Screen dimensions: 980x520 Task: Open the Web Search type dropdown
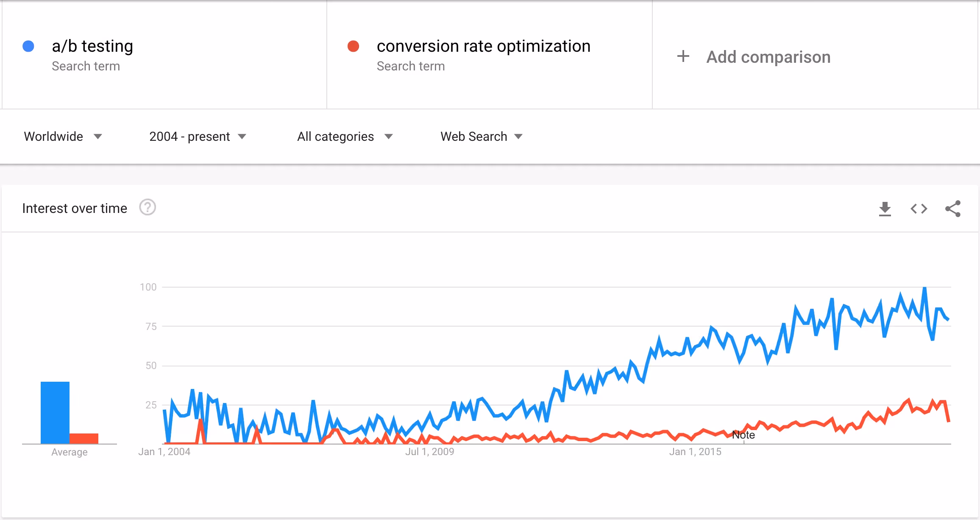(x=482, y=137)
